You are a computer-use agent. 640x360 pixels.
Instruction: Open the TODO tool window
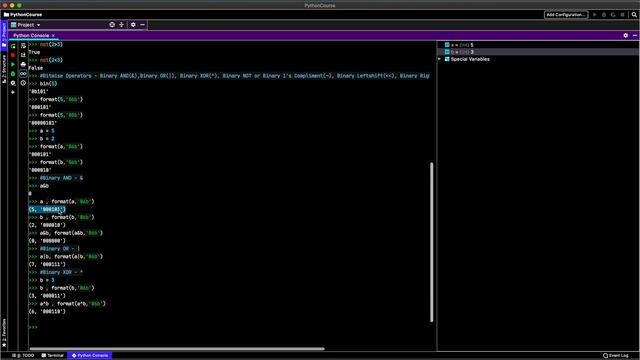[23, 356]
